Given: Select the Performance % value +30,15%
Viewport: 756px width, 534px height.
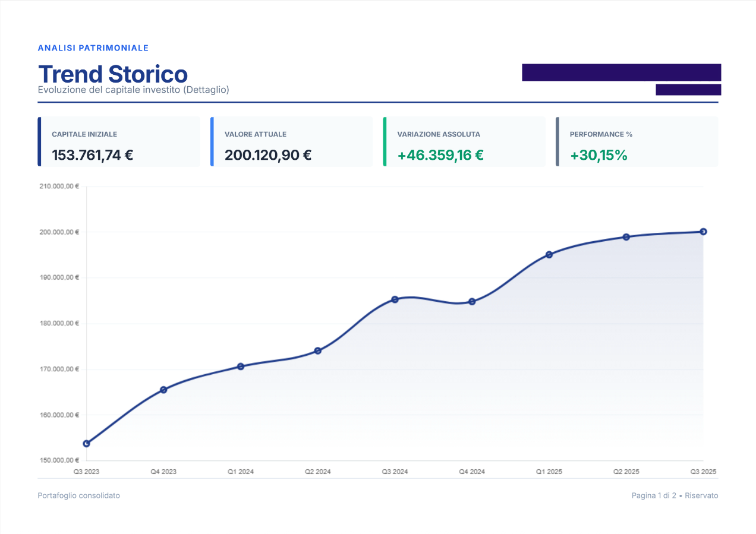Looking at the screenshot, I should point(598,155).
